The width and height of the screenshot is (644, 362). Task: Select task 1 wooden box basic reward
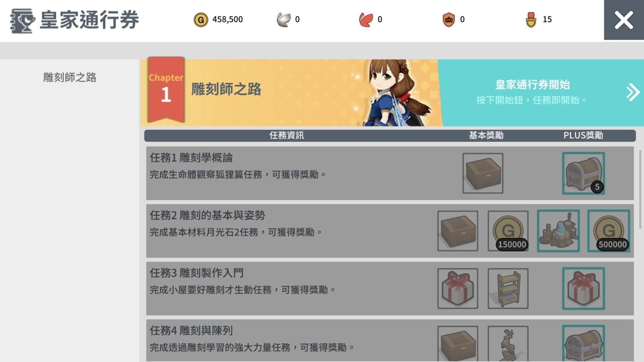pos(483,173)
